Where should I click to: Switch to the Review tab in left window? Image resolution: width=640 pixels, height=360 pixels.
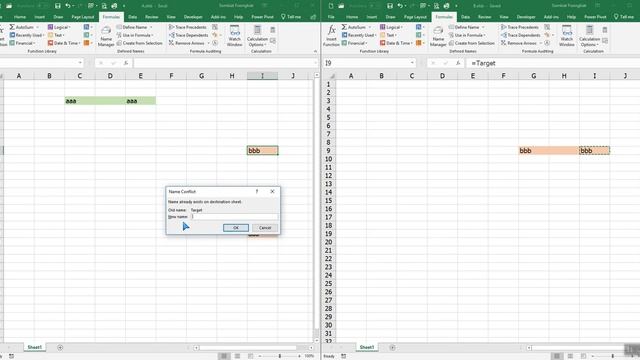[151, 17]
